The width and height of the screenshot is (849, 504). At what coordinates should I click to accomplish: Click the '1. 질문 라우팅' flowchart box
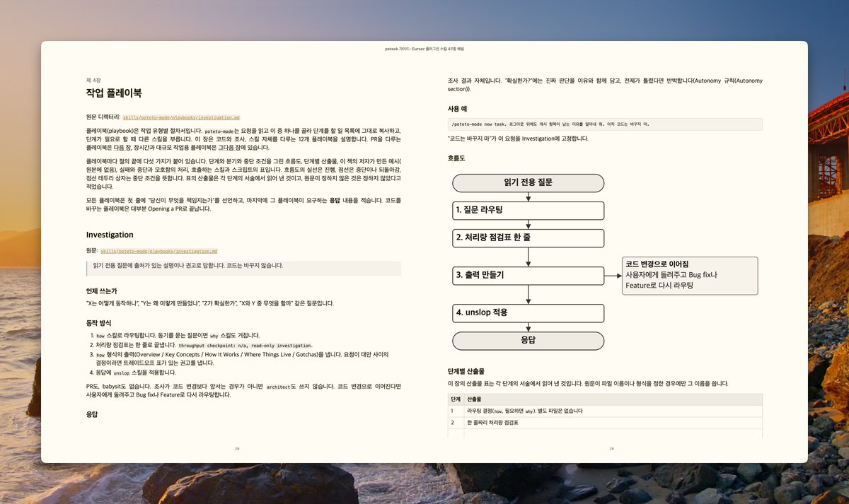click(528, 211)
